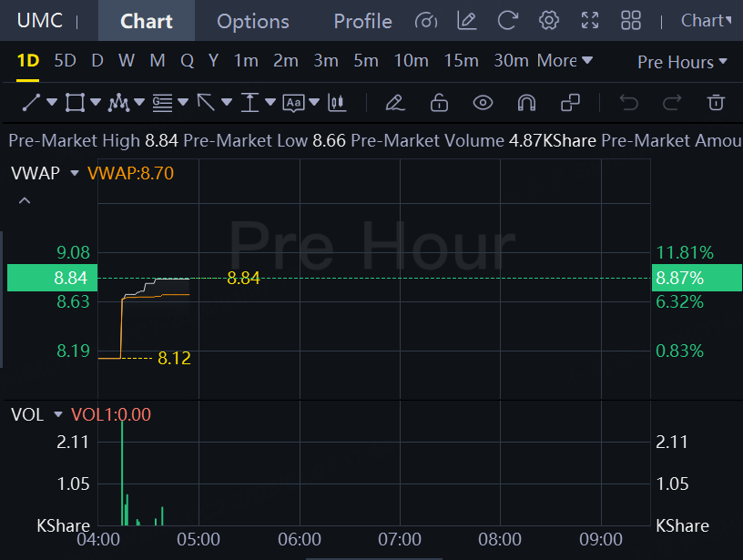Viewport: 743px width, 560px height.
Task: Delete drawings with trash icon
Action: click(x=716, y=102)
